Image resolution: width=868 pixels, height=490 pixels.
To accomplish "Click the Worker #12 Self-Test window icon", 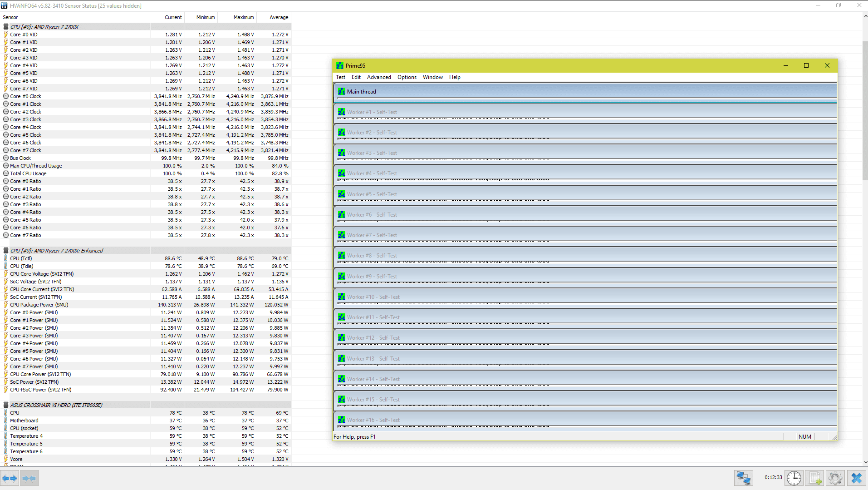I will coord(342,338).
